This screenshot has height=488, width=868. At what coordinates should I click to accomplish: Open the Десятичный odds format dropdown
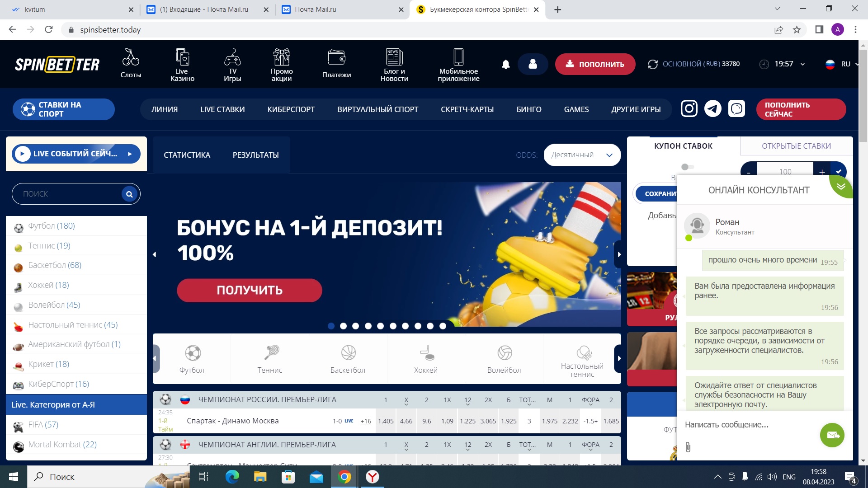click(582, 155)
